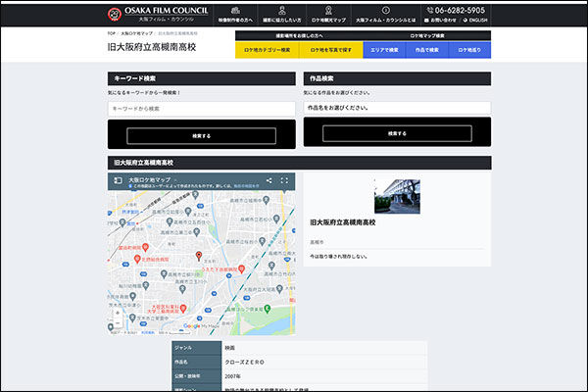Click the person icon above 撮影に協力したい方
This screenshot has height=392, width=588.
[x=282, y=11]
